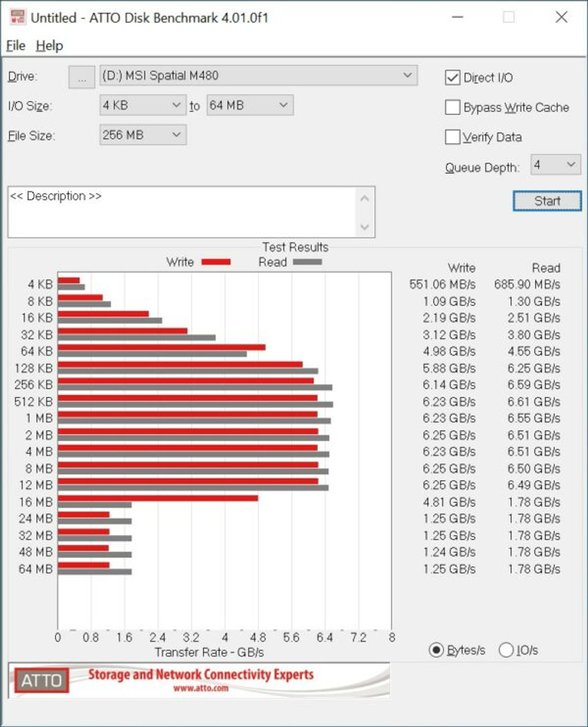Open the maximum I/O Size 64 MB dropdown
Viewport: 588px width, 727px height.
tap(250, 105)
